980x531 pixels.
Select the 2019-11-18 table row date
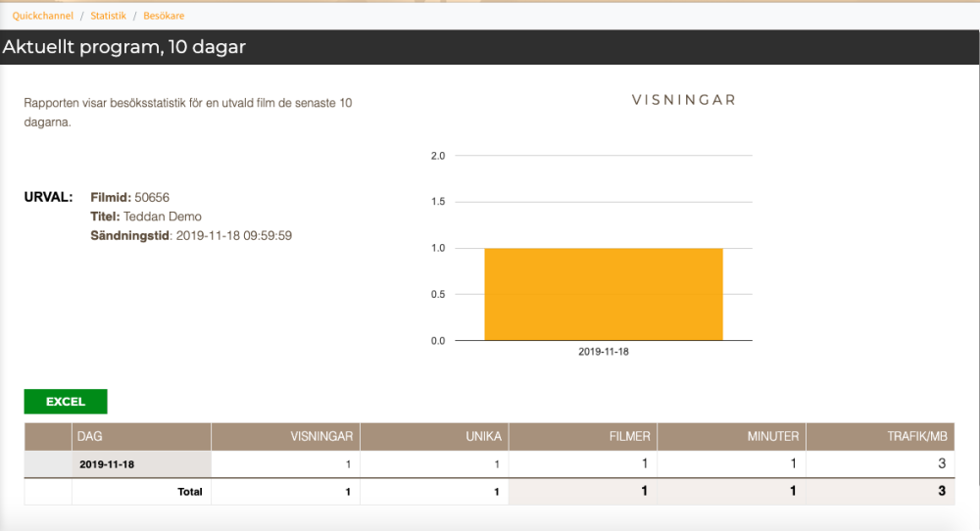(x=107, y=464)
